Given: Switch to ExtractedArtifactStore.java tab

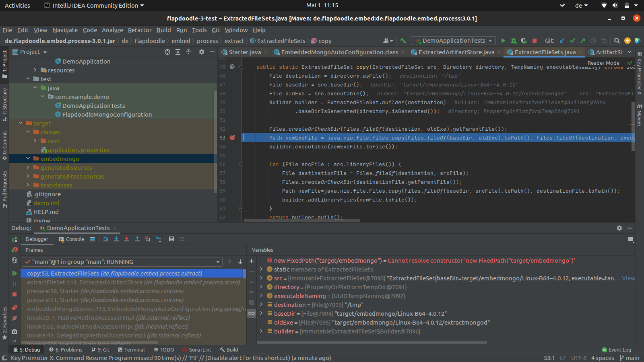Looking at the screenshot, I should pos(456,52).
